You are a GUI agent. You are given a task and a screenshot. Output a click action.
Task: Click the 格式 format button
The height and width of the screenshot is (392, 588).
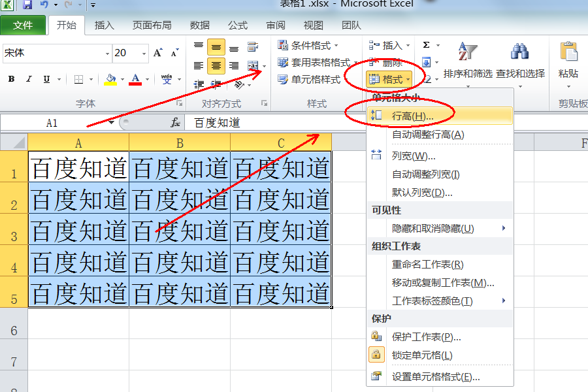(x=389, y=79)
